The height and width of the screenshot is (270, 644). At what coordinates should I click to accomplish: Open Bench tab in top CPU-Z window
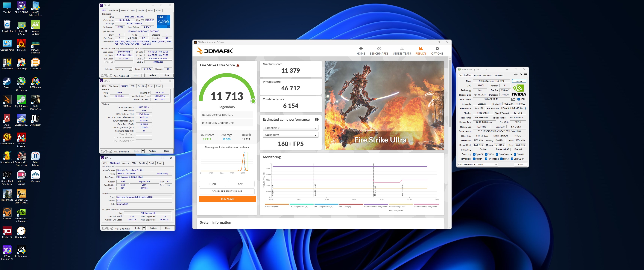(151, 10)
